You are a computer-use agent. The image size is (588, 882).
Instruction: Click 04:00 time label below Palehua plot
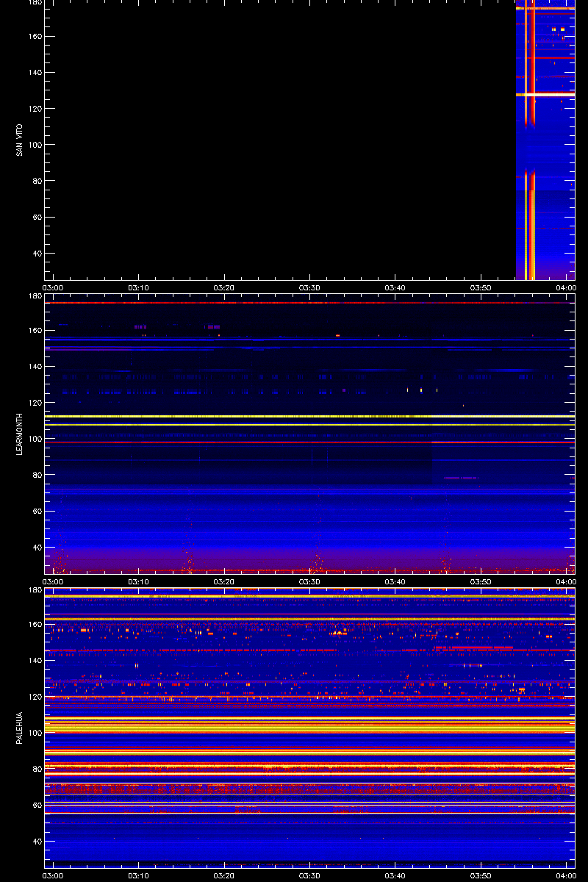pos(566,875)
